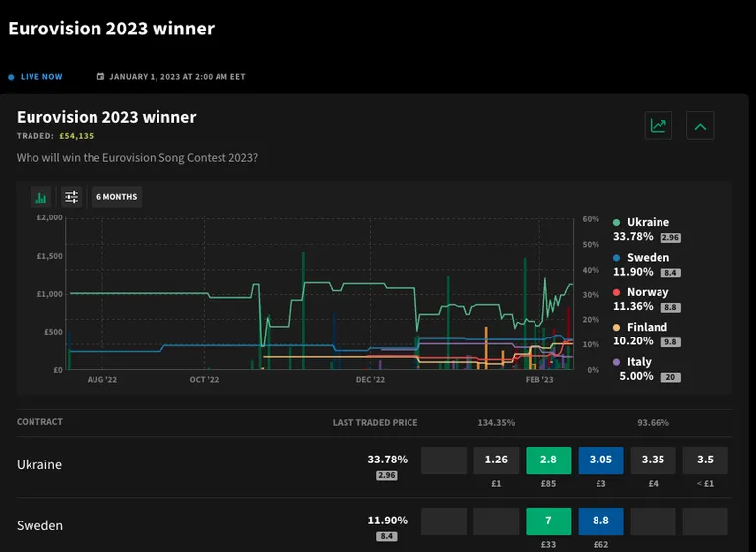Click the Sweden contract row name

click(x=39, y=525)
